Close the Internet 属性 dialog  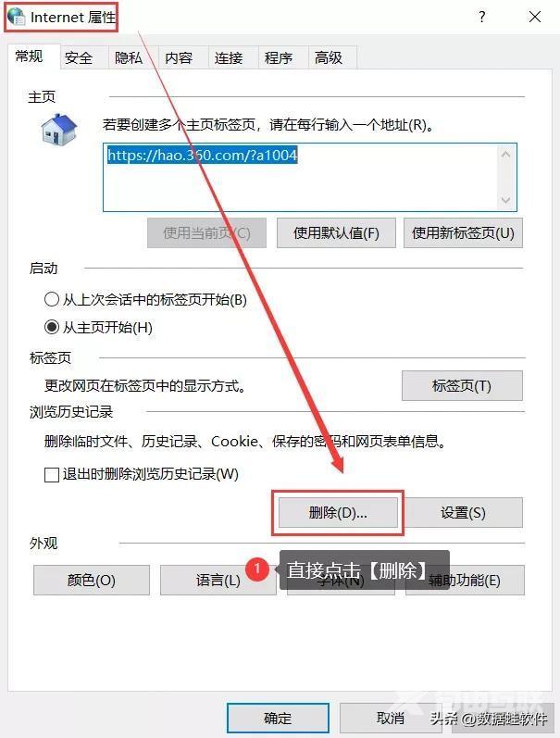535,18
